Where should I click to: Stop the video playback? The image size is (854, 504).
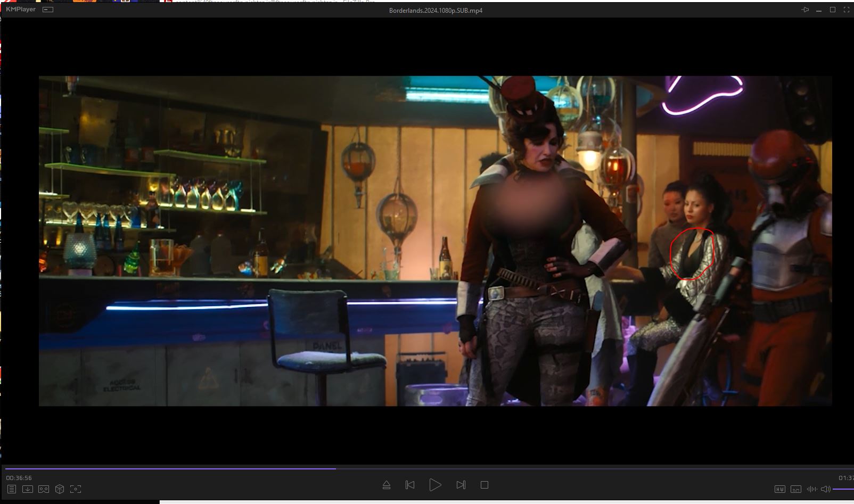coord(484,485)
